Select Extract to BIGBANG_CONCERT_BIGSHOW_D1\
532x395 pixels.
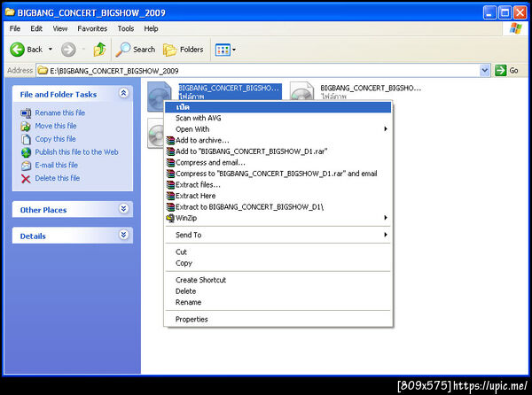[278, 207]
